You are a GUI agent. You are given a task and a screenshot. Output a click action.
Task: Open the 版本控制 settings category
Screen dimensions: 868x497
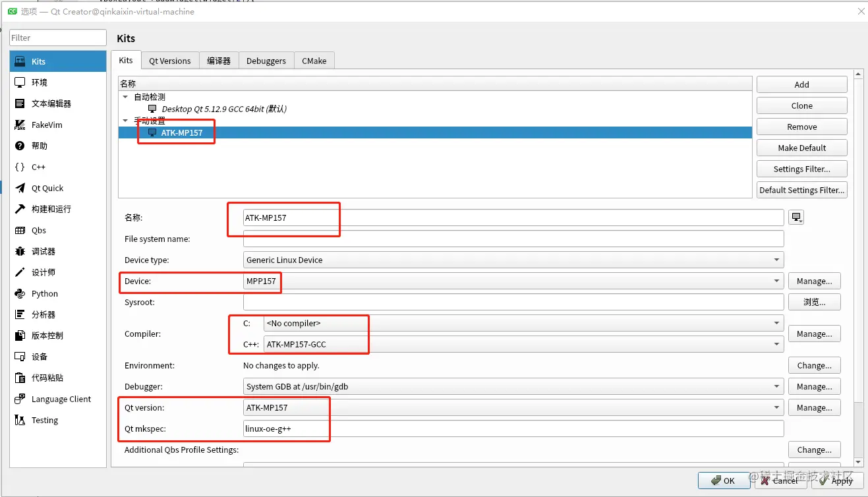pos(58,336)
